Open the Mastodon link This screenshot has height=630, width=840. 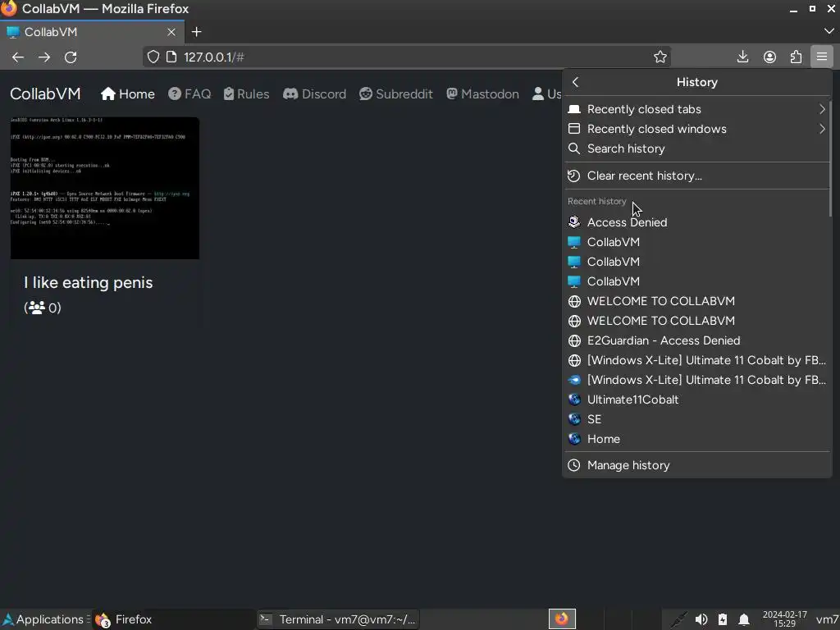tap(482, 94)
